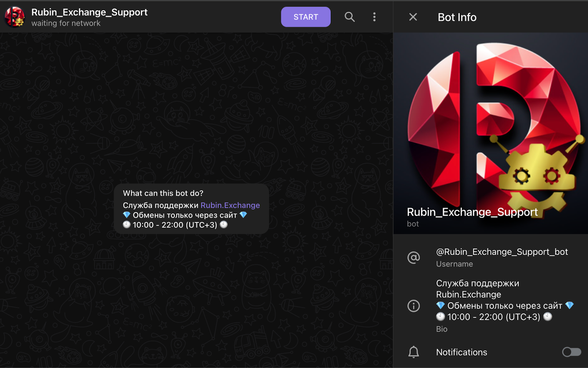
Task: Open search in this chat
Action: click(349, 17)
